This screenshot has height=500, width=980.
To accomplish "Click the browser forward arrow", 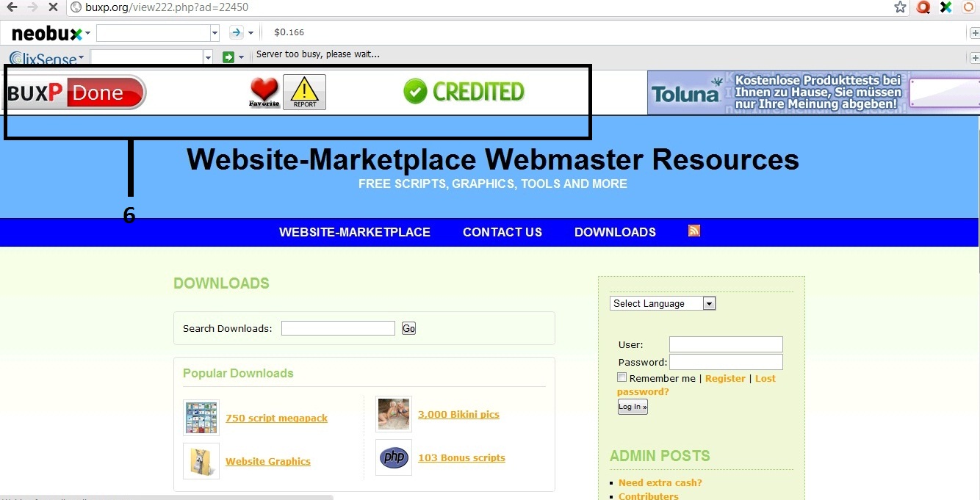I will 33,7.
